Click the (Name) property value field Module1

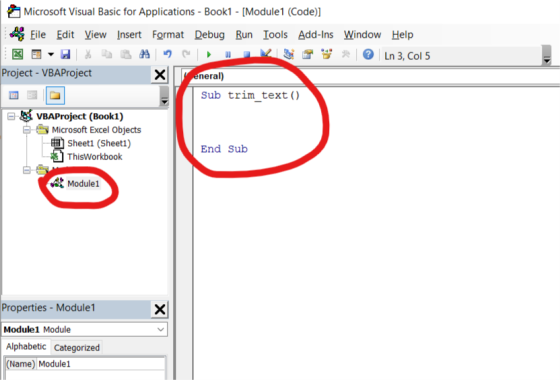pos(101,364)
